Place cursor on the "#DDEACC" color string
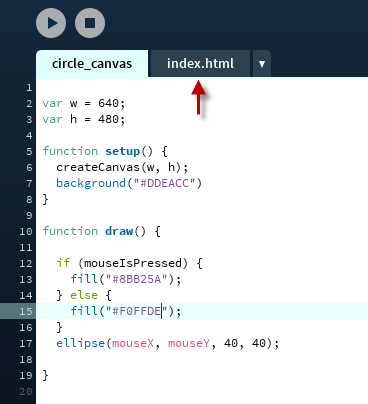Viewport: 368px width, 404px height. [164, 183]
